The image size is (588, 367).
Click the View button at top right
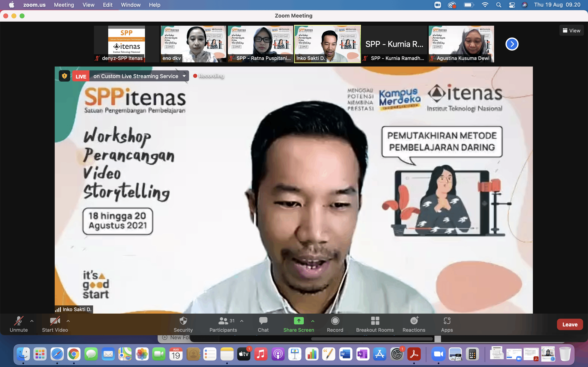tap(571, 31)
